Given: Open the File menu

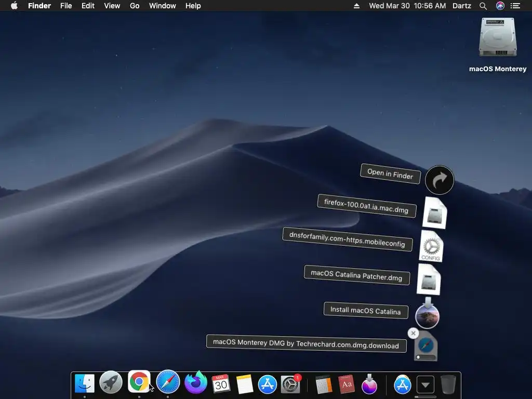Looking at the screenshot, I should [66, 6].
